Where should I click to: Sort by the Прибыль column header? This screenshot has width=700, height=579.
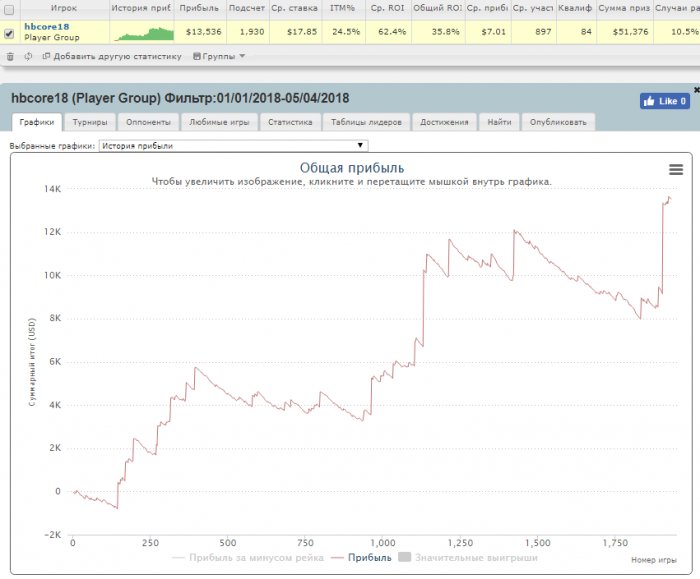(199, 8)
